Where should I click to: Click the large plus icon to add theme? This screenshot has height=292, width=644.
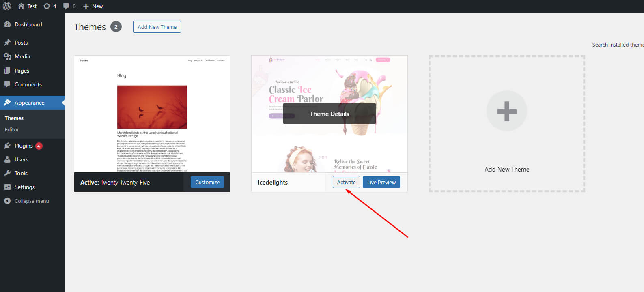507,111
